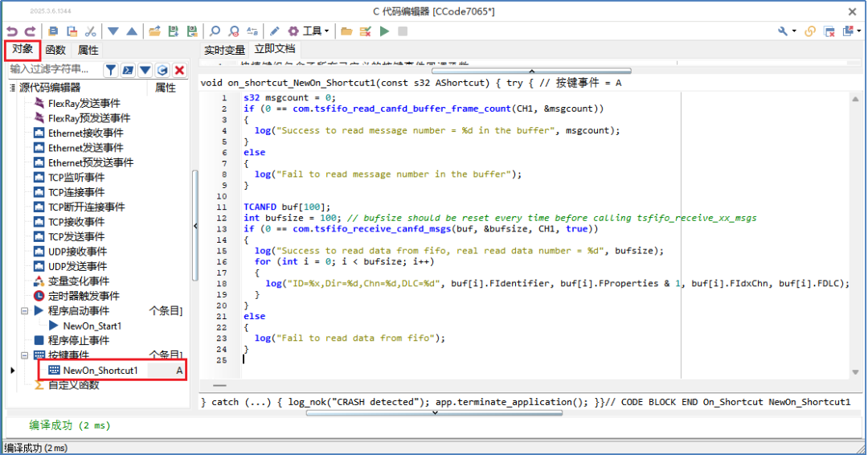Image resolution: width=868 pixels, height=455 pixels.
Task: Select the TCP监听事件 tree item
Action: 76,178
